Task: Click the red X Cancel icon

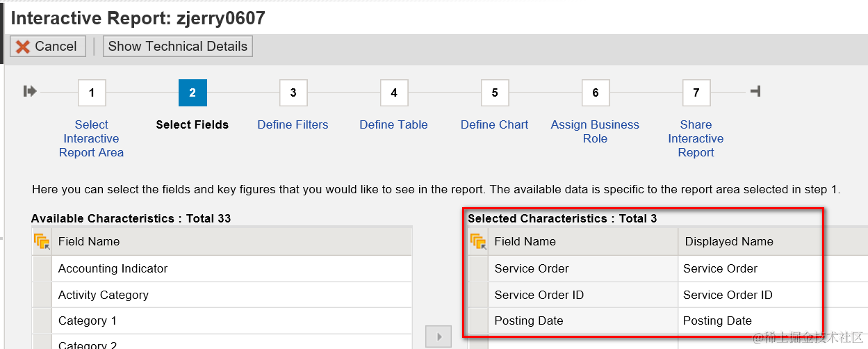Action: (x=23, y=47)
